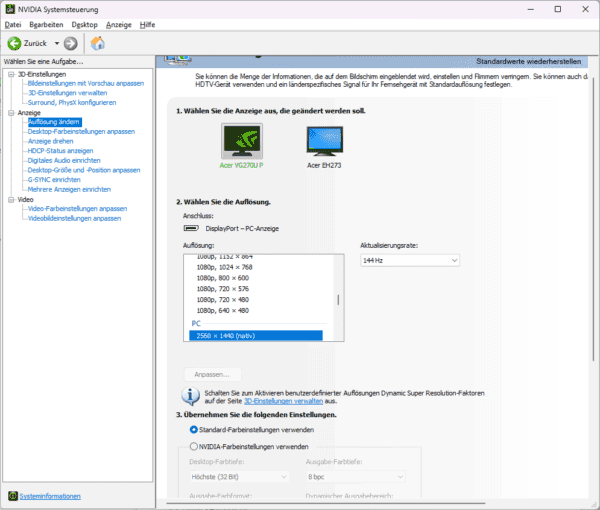
Task: Minimize the NVIDIA Systemsteuerung window
Action: click(x=531, y=9)
